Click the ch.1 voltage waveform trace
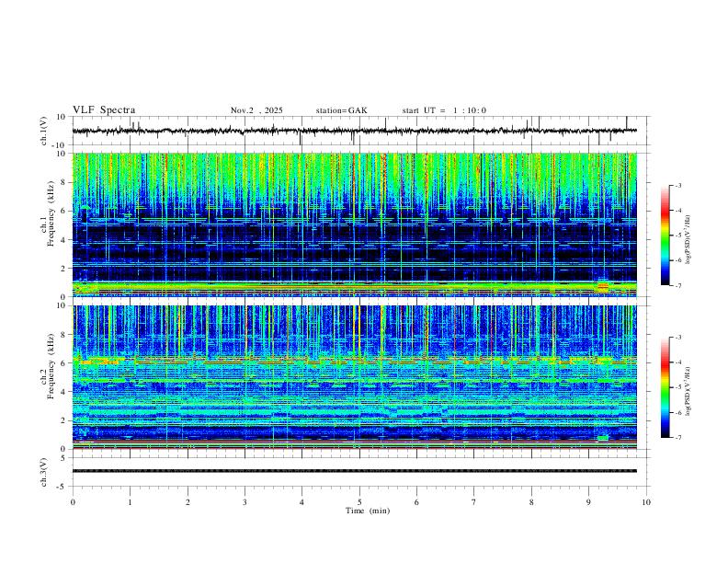 click(x=354, y=131)
